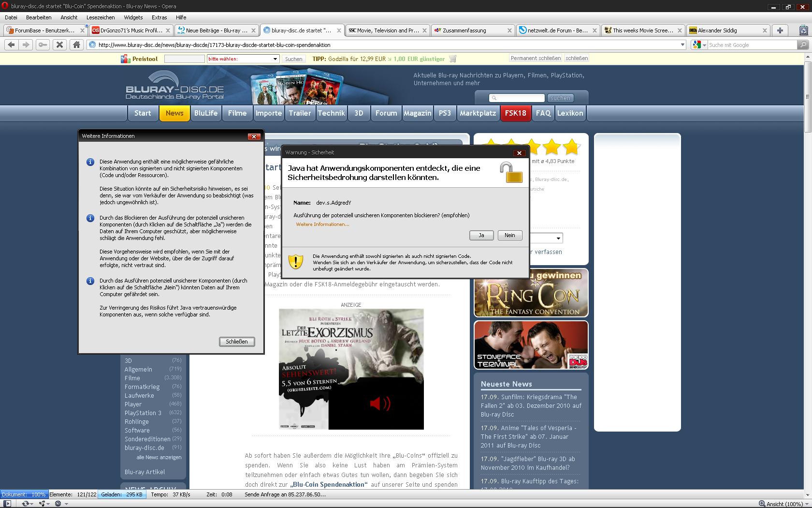Close the ForumBase tab

coord(82,30)
